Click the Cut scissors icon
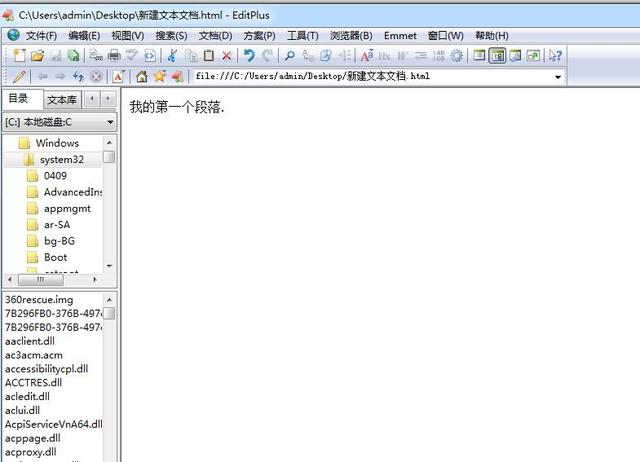The image size is (640, 462). pos(172,55)
